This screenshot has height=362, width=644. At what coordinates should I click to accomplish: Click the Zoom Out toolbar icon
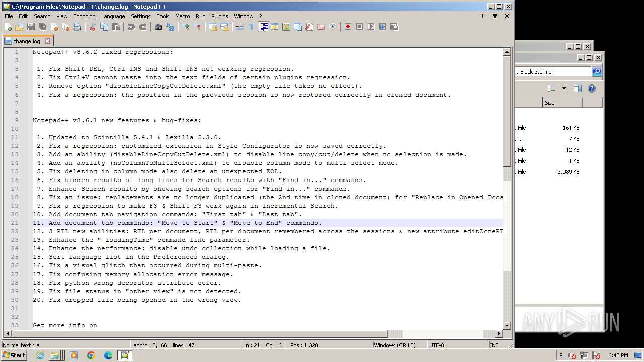point(197,27)
